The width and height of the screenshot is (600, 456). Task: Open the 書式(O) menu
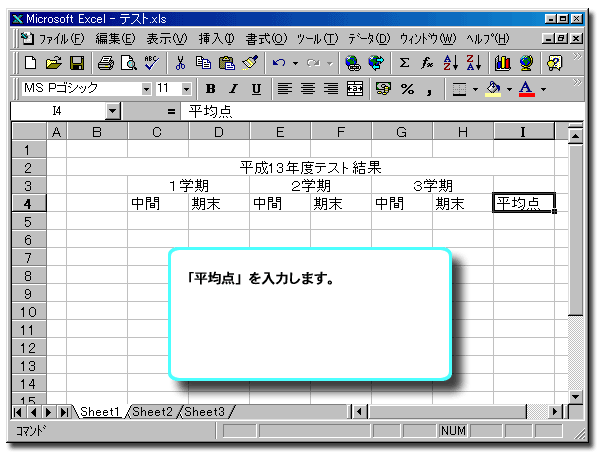click(266, 39)
